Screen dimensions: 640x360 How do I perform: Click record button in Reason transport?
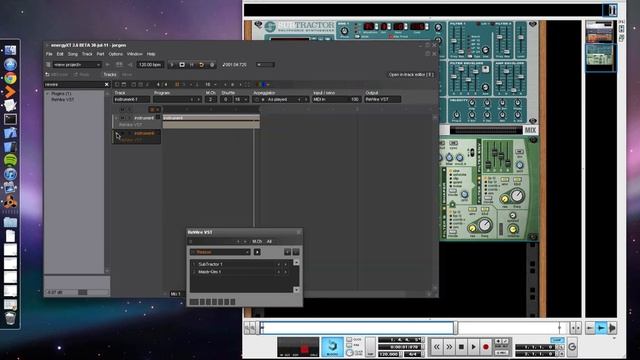(486, 347)
